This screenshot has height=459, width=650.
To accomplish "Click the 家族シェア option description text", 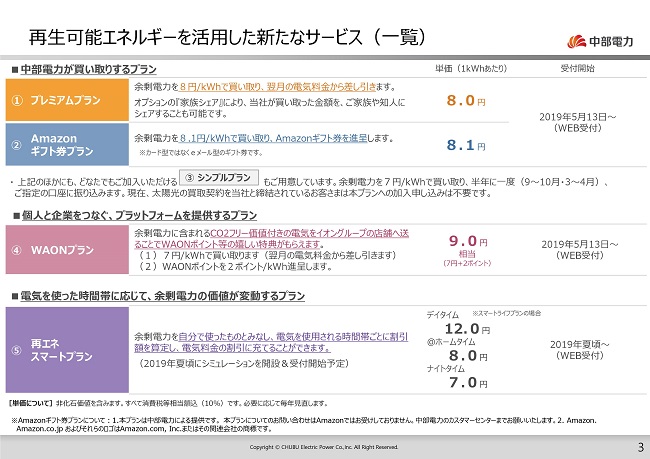I will tap(269, 108).
